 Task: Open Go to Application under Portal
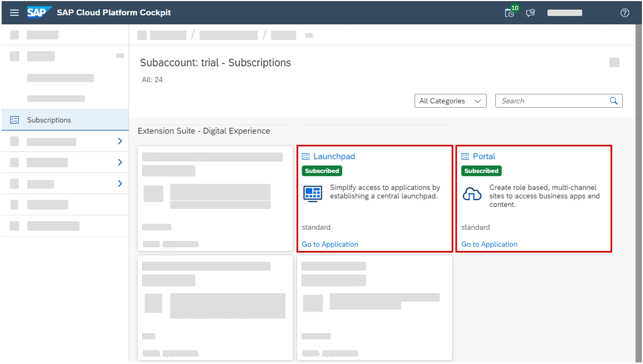tap(489, 244)
